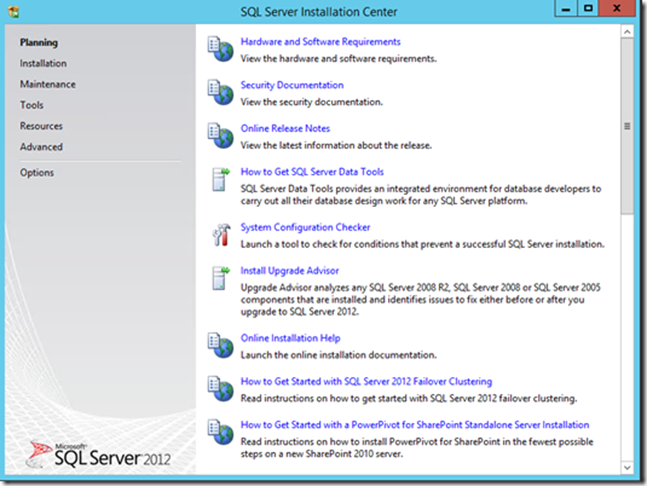Click the Failover Clustering globe icon

[220, 389]
